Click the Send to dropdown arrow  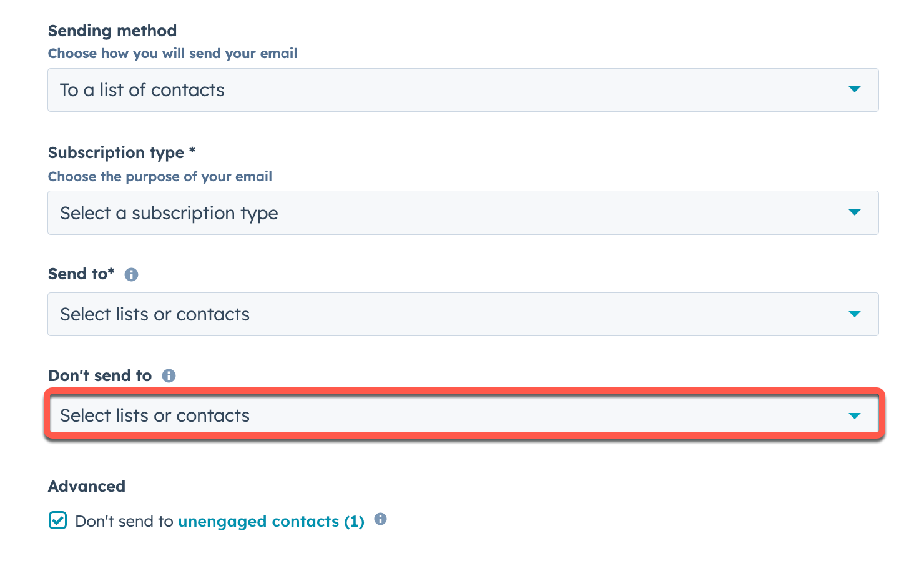(x=854, y=314)
